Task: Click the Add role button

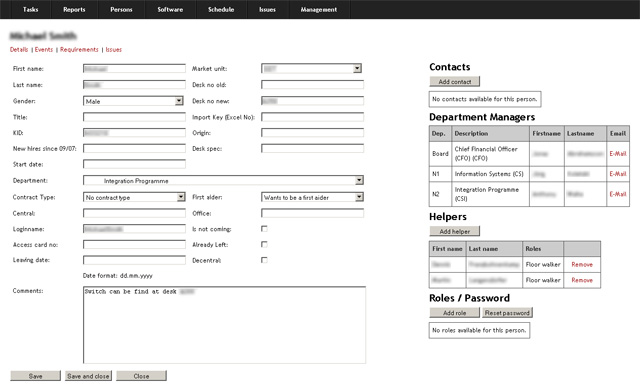Action: coord(455,313)
